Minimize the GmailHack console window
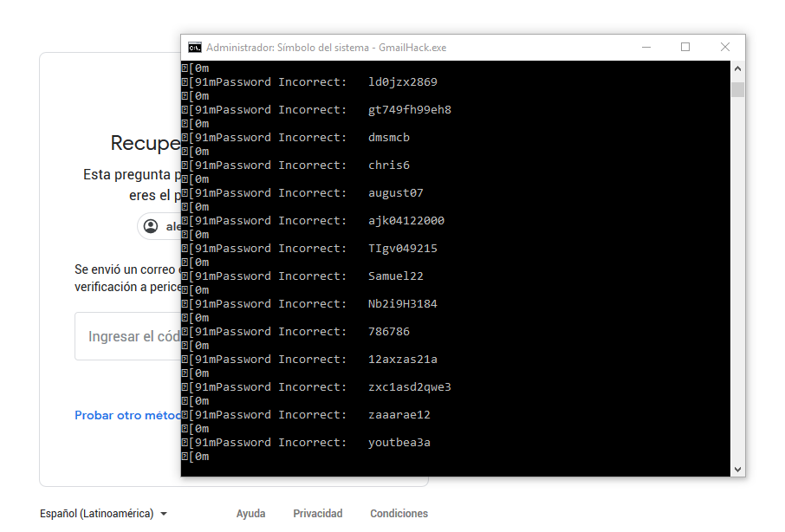 646,48
